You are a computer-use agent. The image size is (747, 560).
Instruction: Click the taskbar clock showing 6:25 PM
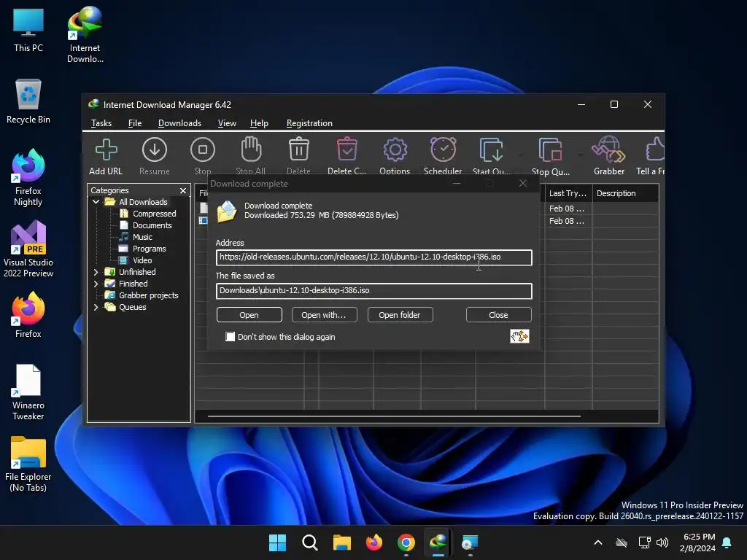[698, 542]
